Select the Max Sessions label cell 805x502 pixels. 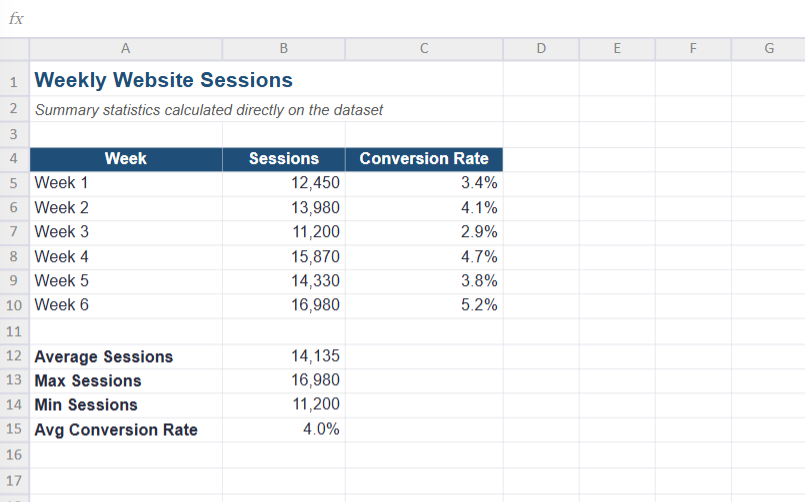click(126, 381)
